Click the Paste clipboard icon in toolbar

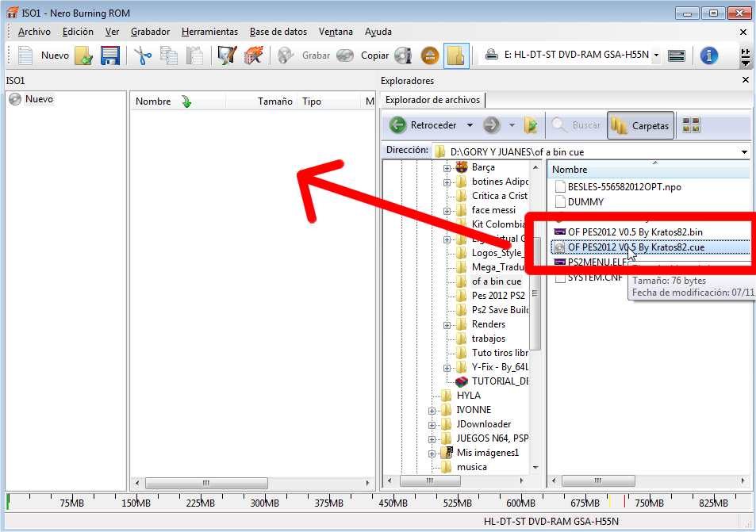coord(194,55)
